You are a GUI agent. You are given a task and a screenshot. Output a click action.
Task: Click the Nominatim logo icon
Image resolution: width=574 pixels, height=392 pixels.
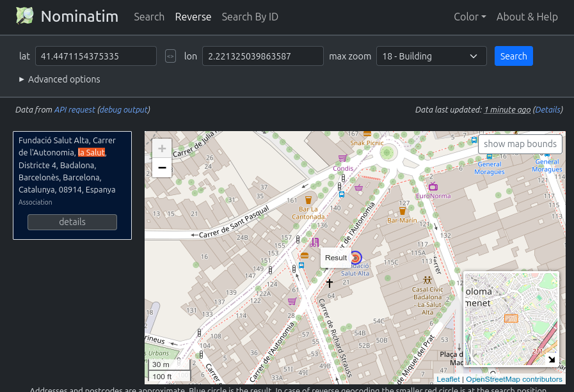pos(25,17)
